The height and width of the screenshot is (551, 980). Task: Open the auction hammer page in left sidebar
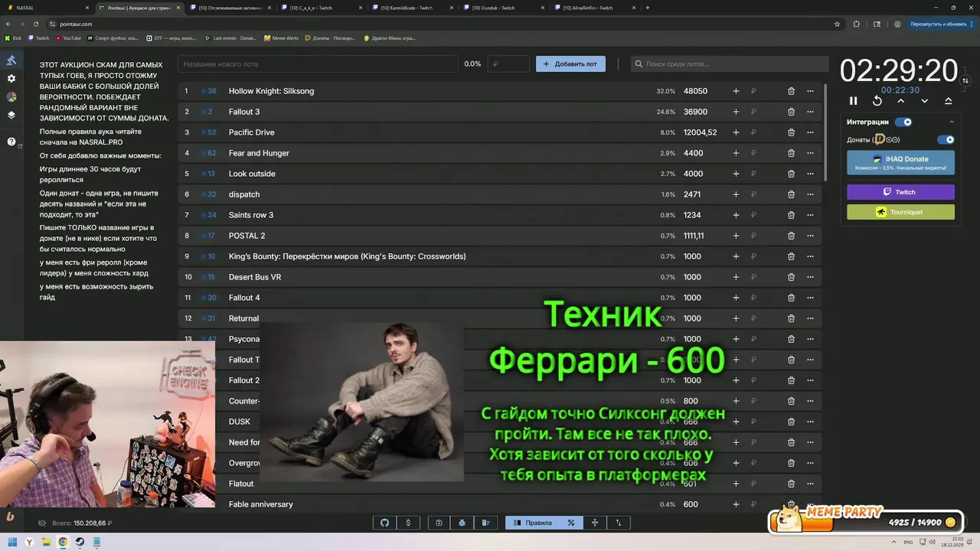click(x=11, y=60)
